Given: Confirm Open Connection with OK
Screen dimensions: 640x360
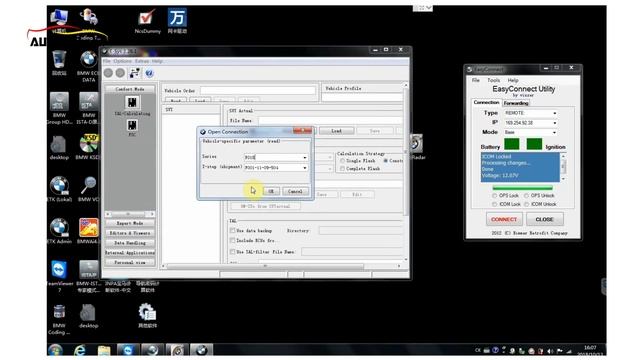Looking at the screenshot, I should coord(271,191).
